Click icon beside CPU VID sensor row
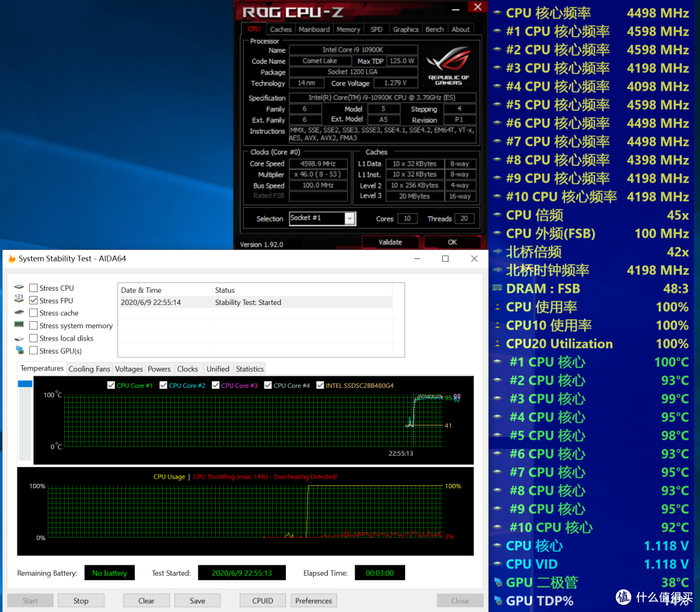 tap(497, 564)
